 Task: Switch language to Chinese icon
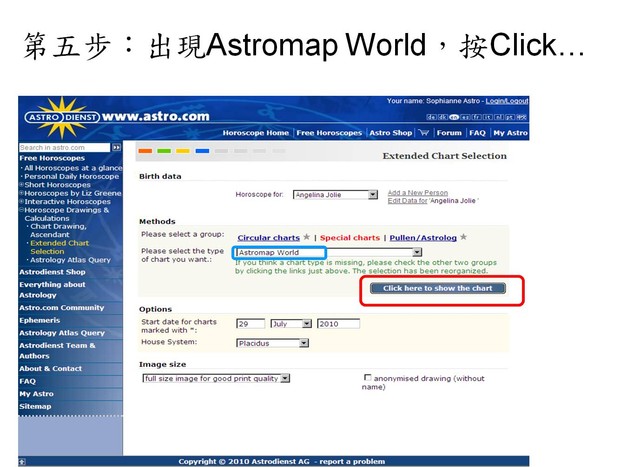click(521, 117)
